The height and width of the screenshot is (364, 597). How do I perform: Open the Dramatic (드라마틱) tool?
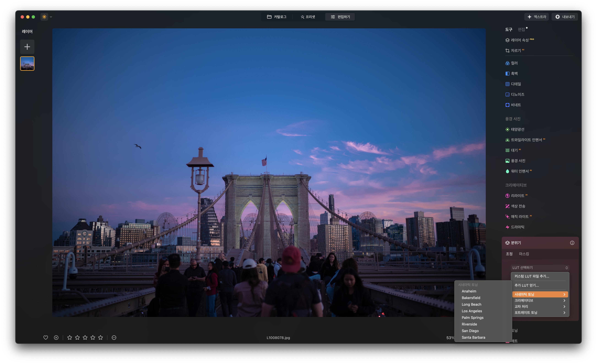pos(517,227)
